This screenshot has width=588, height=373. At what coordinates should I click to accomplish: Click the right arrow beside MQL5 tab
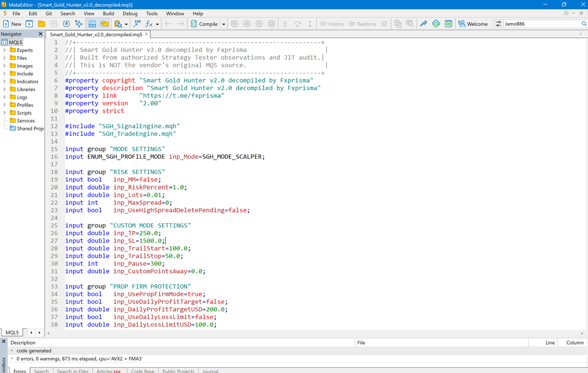click(40, 332)
